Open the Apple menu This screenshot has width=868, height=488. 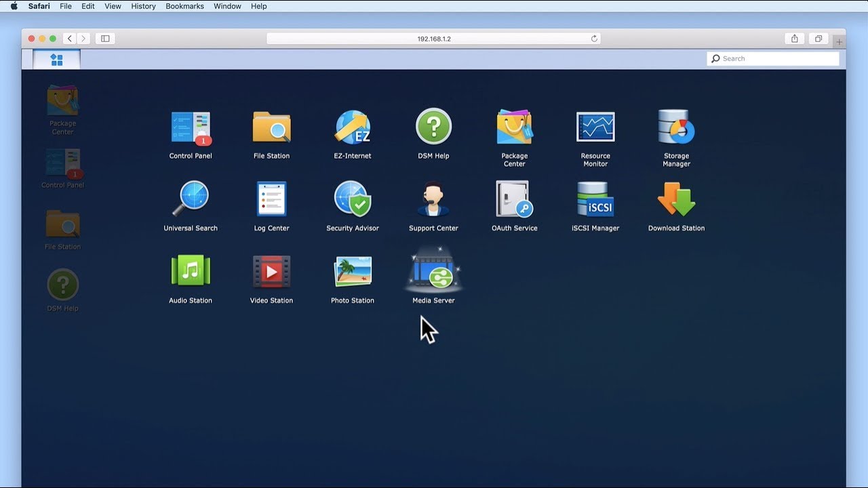(x=14, y=6)
